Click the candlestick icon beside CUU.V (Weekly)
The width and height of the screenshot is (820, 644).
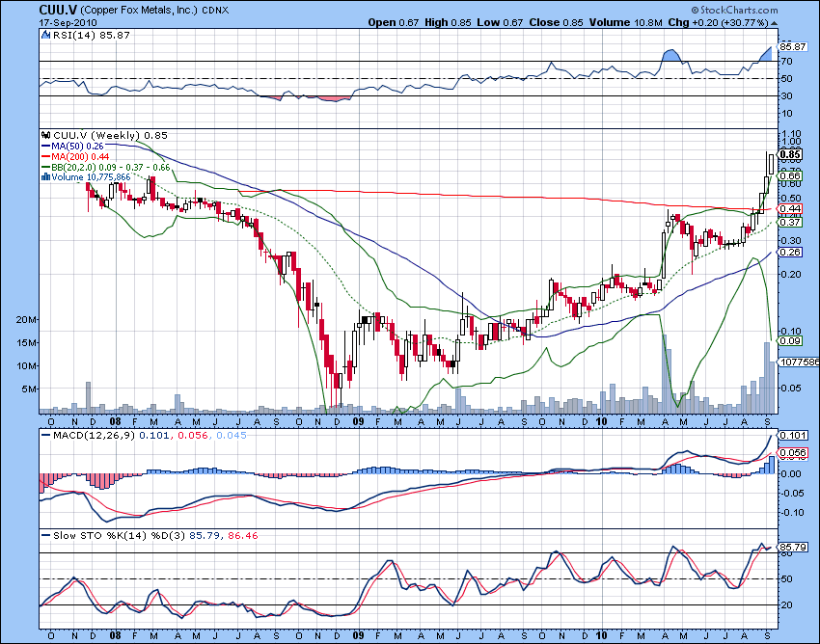point(45,135)
